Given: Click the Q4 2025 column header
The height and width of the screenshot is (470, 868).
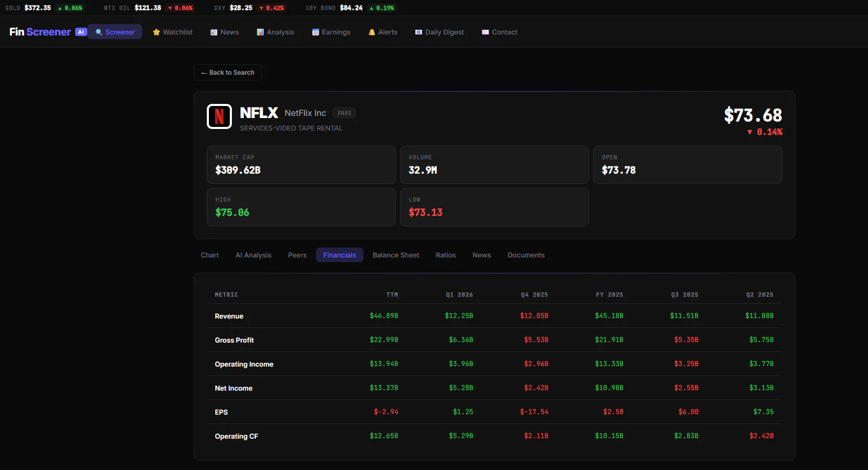Looking at the screenshot, I should click(x=535, y=295).
